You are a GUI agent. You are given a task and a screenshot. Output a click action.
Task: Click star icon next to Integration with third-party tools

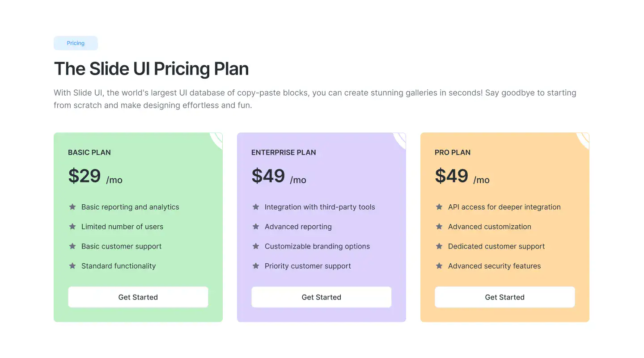pyautogui.click(x=256, y=207)
